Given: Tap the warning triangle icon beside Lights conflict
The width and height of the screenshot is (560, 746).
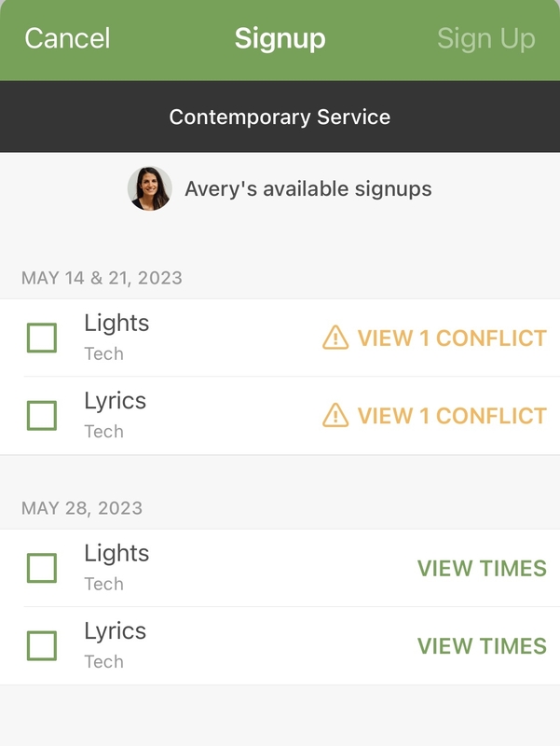Looking at the screenshot, I should (x=335, y=338).
